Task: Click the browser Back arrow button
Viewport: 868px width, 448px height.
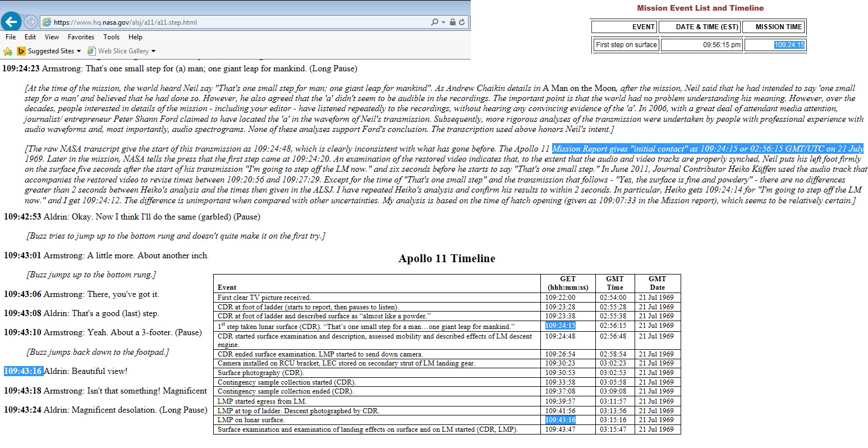Action: tap(11, 22)
